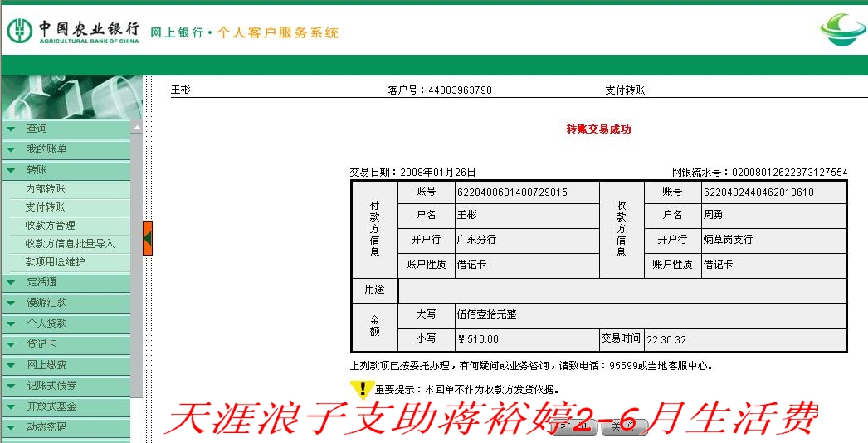Click the payee bank 炳草岗支行
The height and width of the screenshot is (443, 868).
click(728, 240)
